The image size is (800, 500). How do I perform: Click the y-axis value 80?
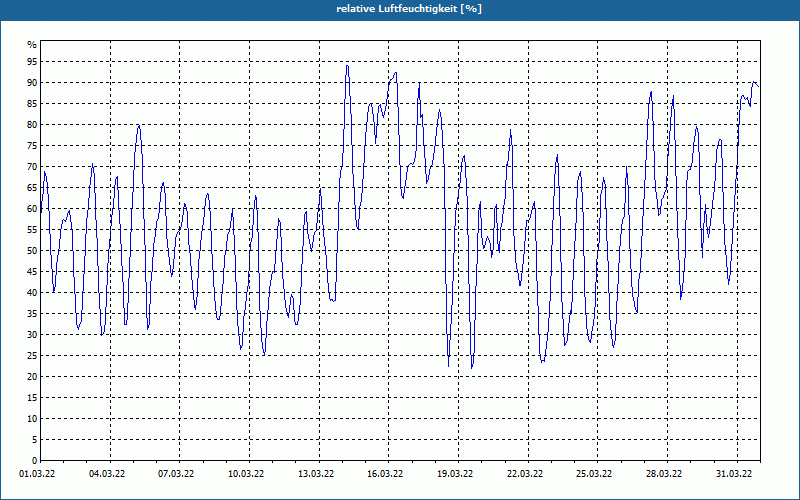[x=32, y=124]
